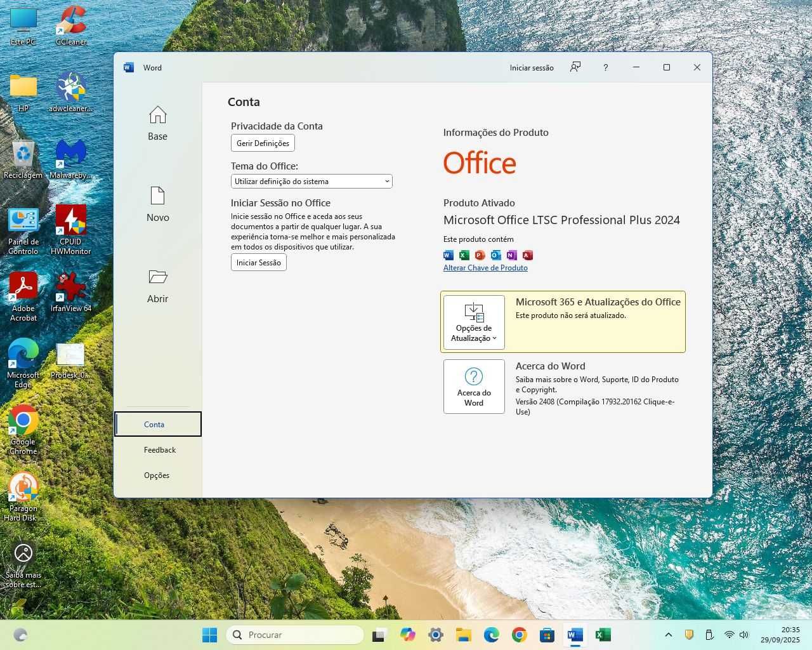This screenshot has width=812, height=650.
Task: Open Feedback in the Word sidebar
Action: click(x=159, y=449)
